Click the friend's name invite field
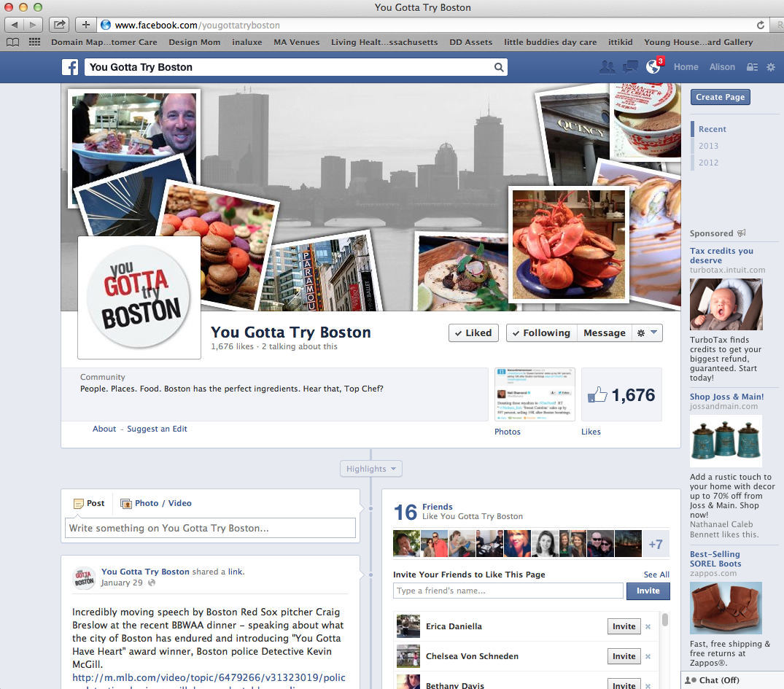 coord(508,591)
